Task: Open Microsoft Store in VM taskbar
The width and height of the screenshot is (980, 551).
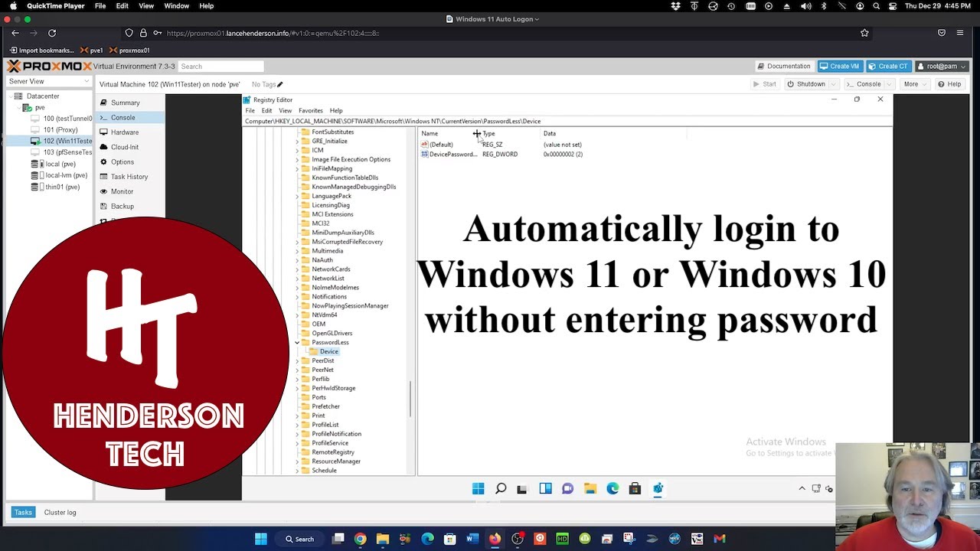Action: point(635,488)
